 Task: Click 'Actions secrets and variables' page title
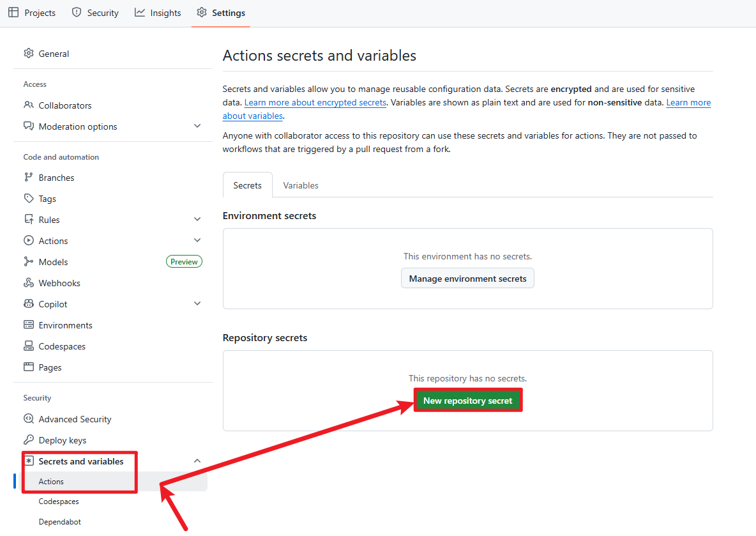pos(319,56)
